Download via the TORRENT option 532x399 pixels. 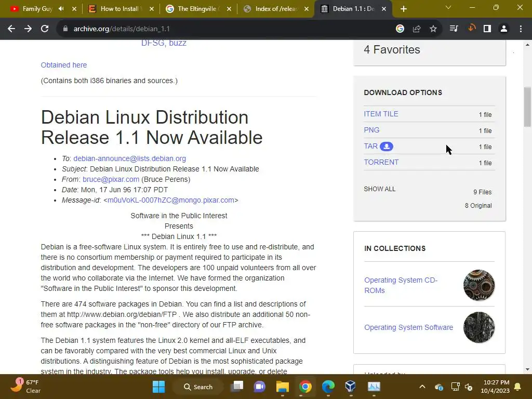point(381,162)
